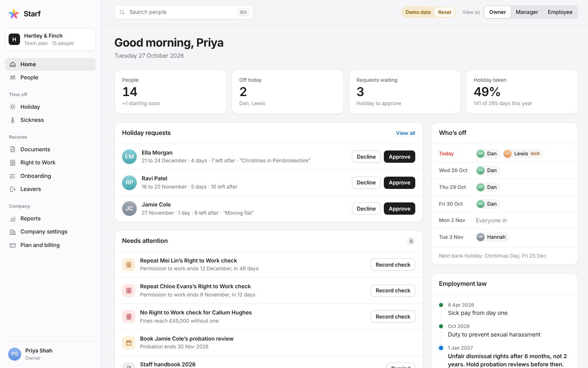Click the Search people field

184,12
